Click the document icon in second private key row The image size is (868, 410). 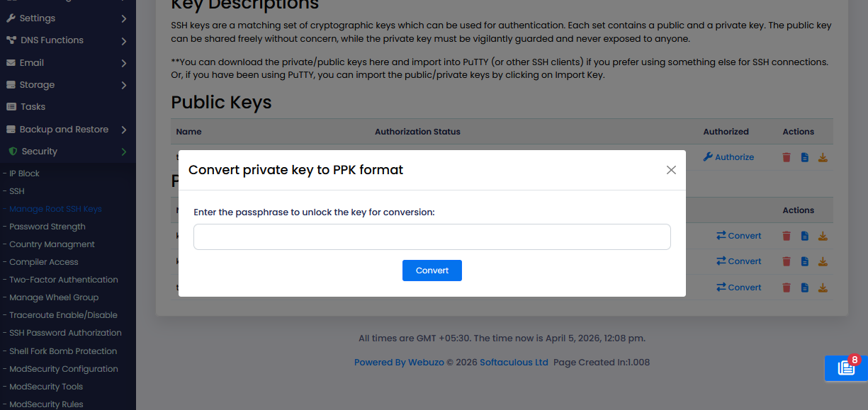tap(805, 261)
